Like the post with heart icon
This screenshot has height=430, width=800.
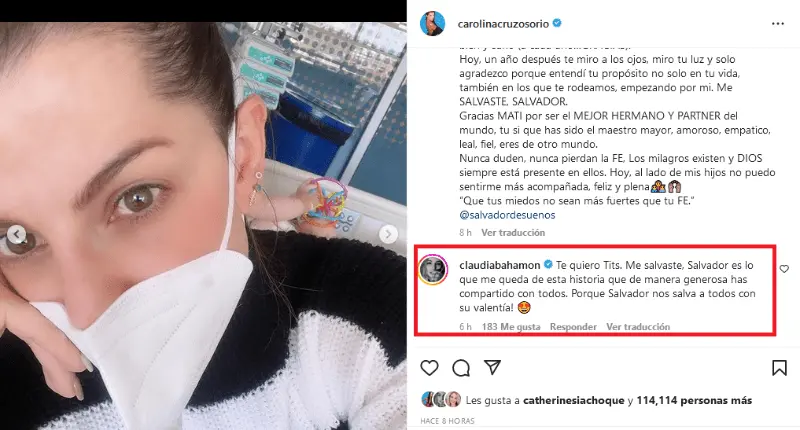(x=429, y=368)
